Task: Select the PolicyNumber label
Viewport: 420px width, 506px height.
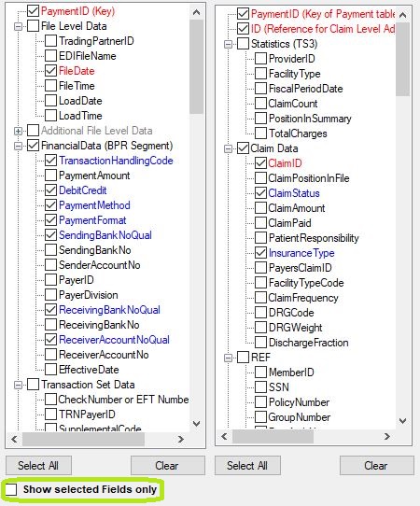Action: tap(299, 402)
